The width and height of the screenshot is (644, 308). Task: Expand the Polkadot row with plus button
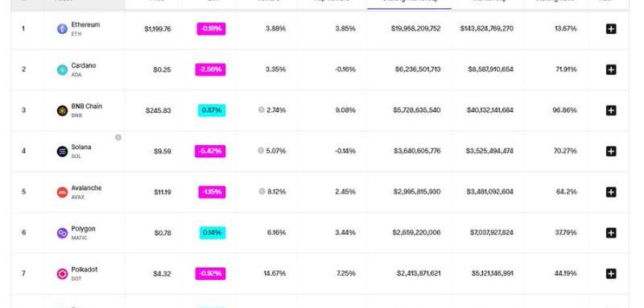611,273
